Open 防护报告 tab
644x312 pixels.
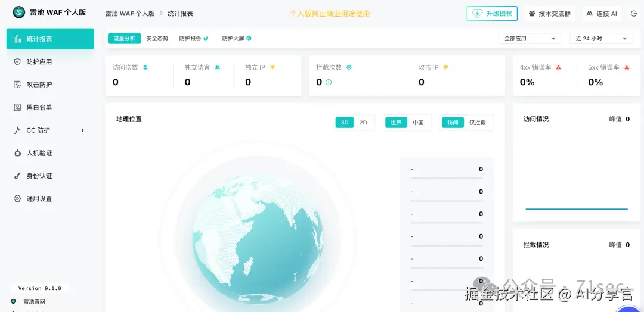pyautogui.click(x=194, y=39)
